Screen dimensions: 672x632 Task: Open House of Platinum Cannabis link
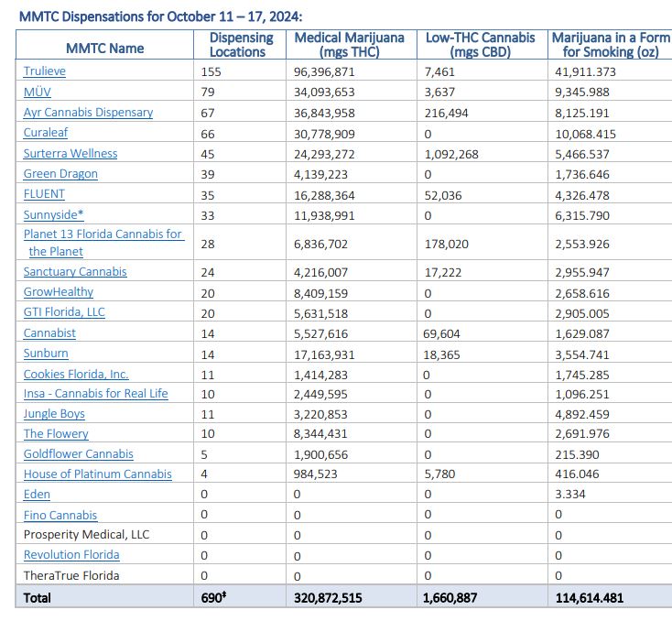97,474
